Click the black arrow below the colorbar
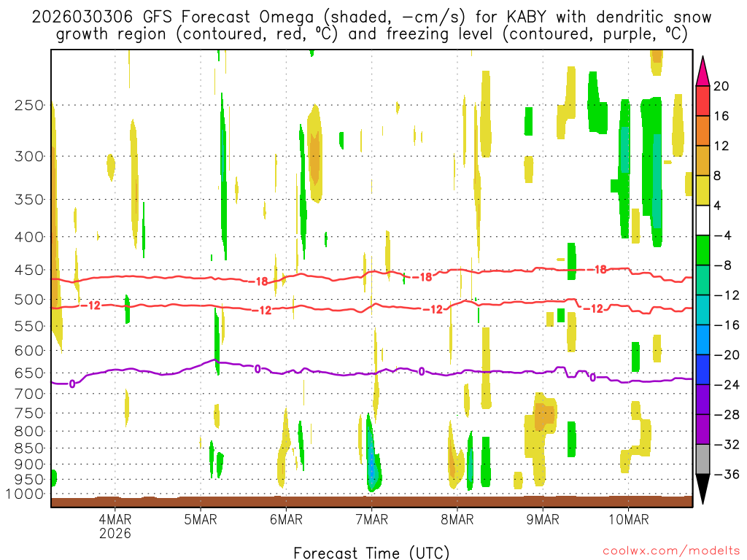 703,488
